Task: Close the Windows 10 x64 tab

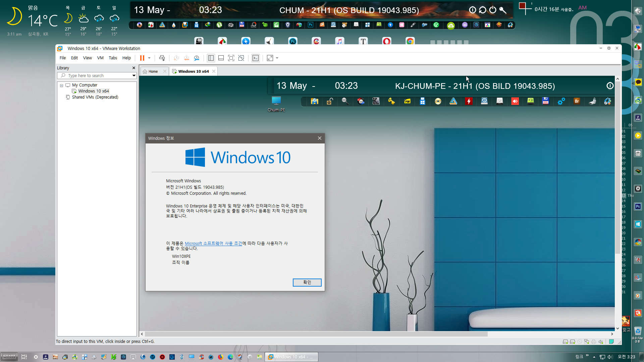Action: [x=214, y=71]
